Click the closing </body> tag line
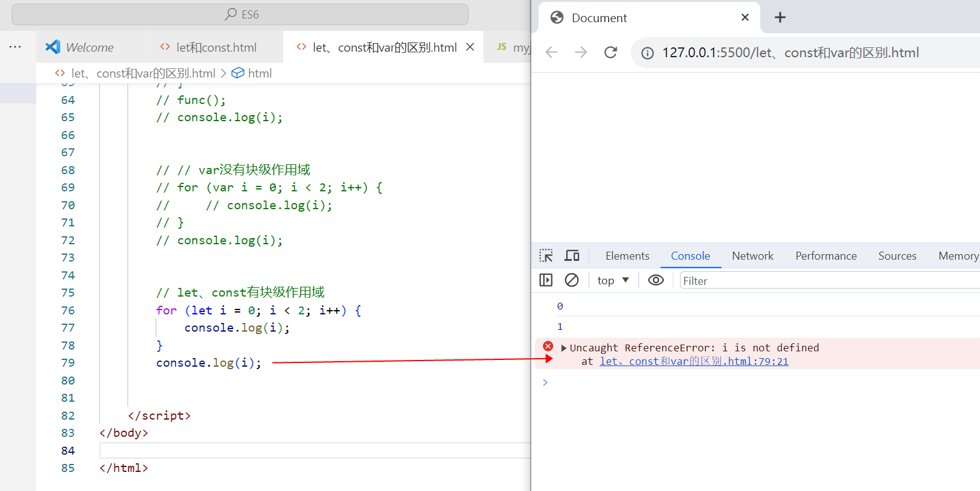 (x=124, y=433)
